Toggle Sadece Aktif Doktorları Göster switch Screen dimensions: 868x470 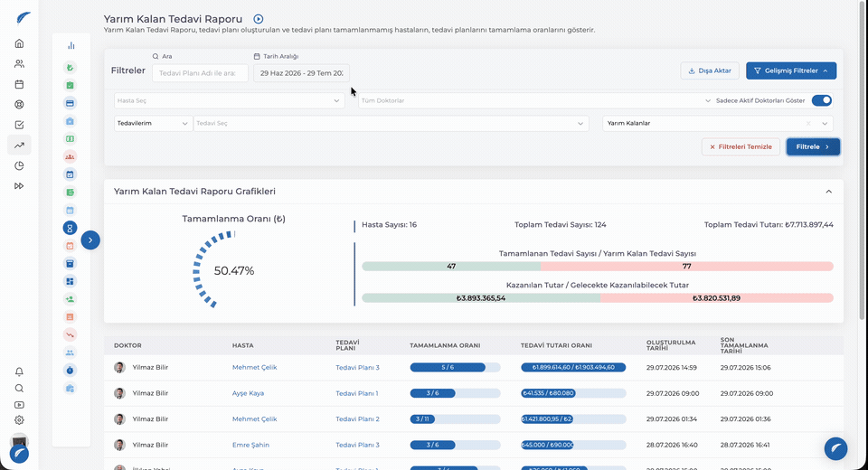click(x=822, y=100)
